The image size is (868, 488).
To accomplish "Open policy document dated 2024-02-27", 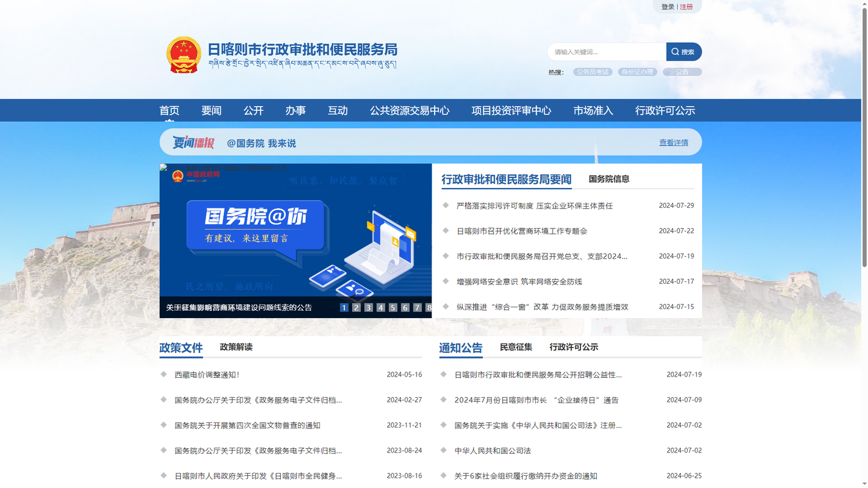I will [258, 400].
